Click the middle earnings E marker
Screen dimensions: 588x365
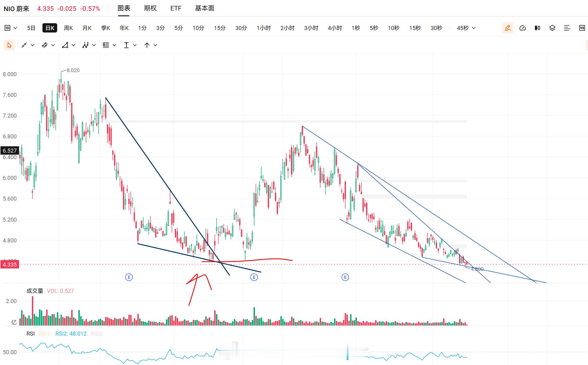pyautogui.click(x=254, y=277)
